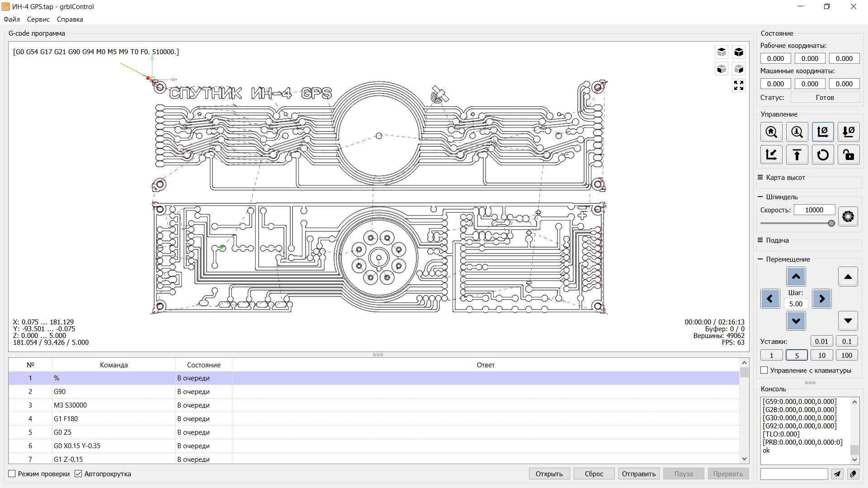868x488 pixels.
Task: Click the unlock padlock button
Action: (x=849, y=155)
